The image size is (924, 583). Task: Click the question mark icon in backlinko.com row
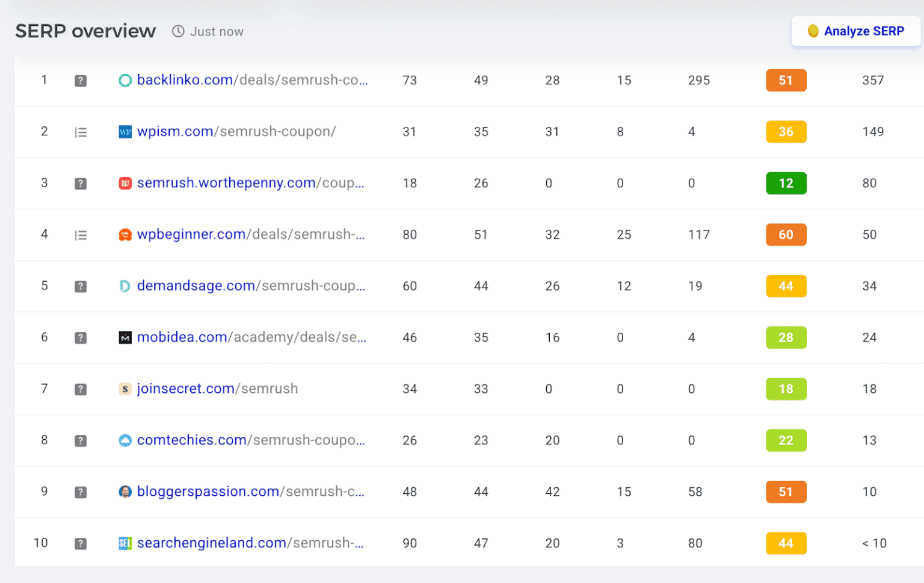(x=81, y=81)
